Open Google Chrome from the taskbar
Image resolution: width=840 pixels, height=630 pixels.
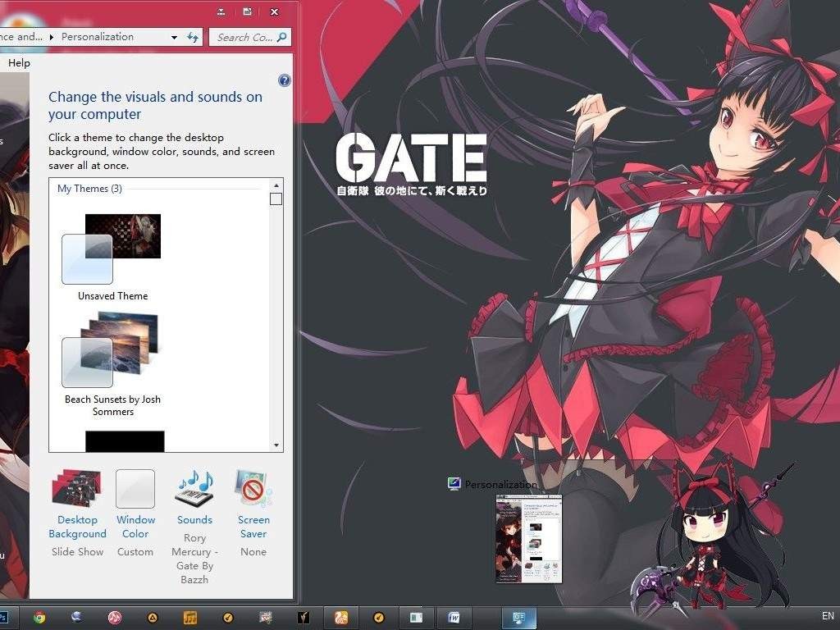click(38, 616)
